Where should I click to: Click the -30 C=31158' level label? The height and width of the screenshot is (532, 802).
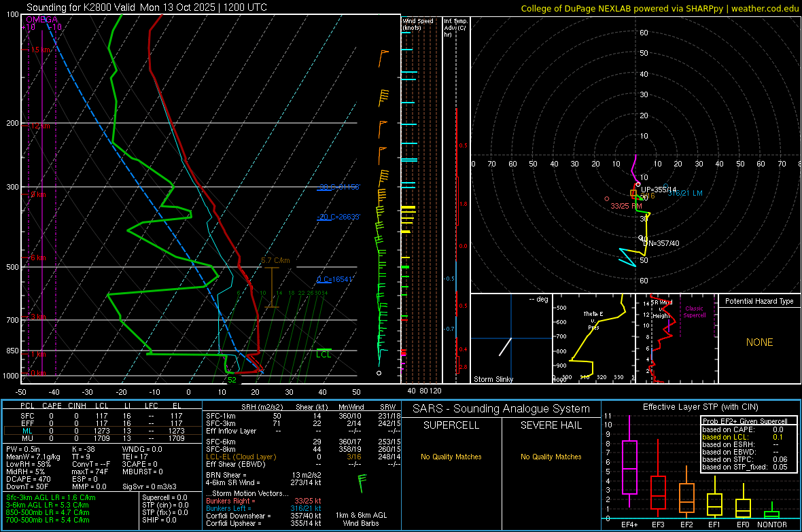(x=338, y=187)
